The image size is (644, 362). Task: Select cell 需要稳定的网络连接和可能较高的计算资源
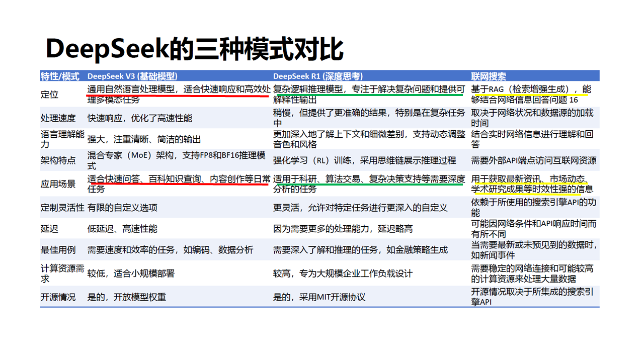point(532,274)
